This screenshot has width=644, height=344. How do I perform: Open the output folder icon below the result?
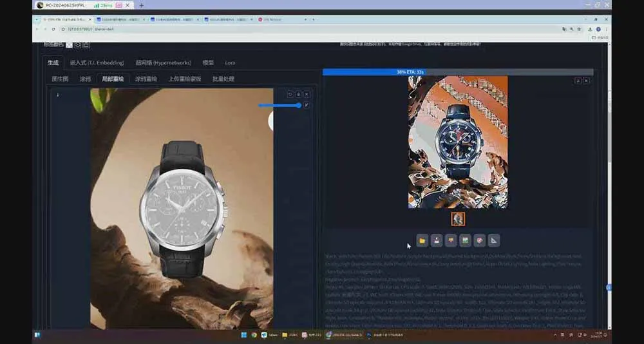(x=422, y=240)
